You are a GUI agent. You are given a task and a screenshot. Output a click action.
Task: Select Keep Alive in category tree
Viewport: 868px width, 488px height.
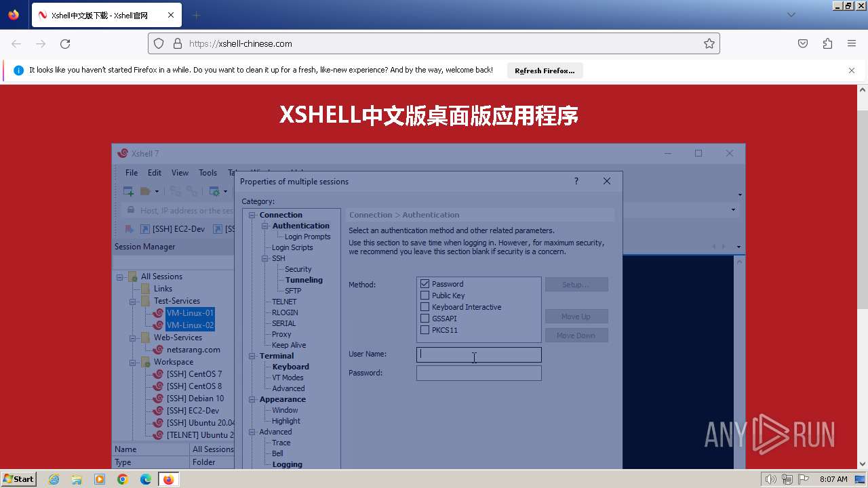(289, 345)
